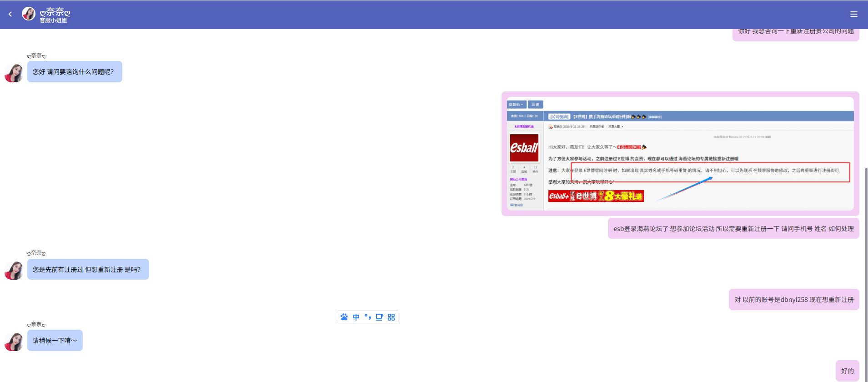Open the hamburger menu in header
The image size is (868, 382).
(x=854, y=14)
